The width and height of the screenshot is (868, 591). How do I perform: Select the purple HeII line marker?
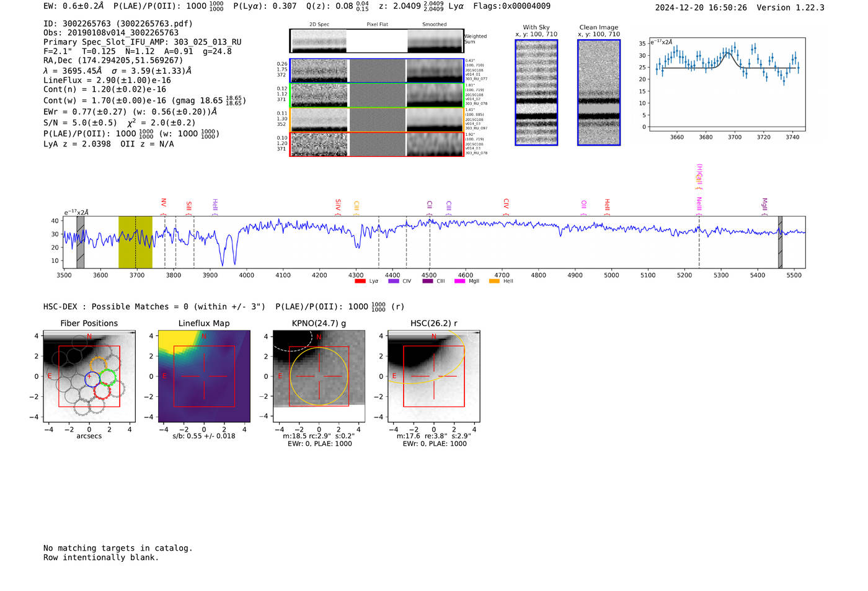coord(215,207)
